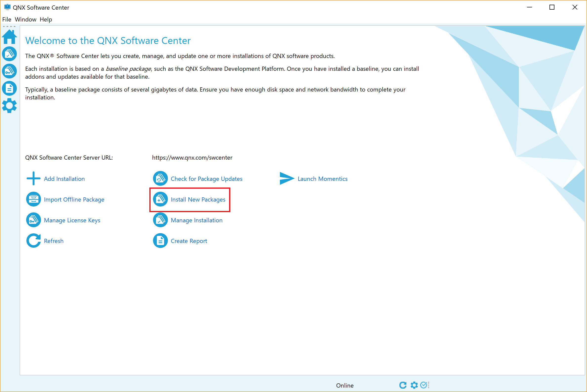Image resolution: width=587 pixels, height=392 pixels.
Task: Click the large circular Refresh arrow icon
Action: (34, 241)
